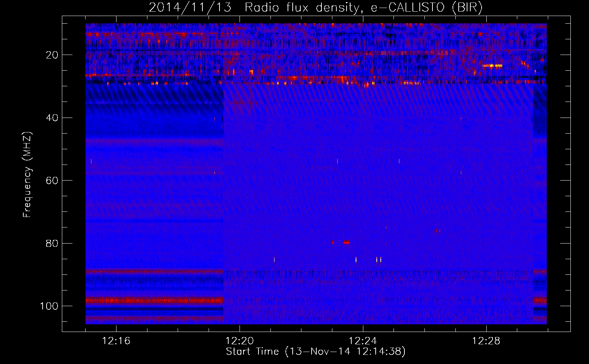This screenshot has height=364, width=589.
Task: Click the "Frequency (MHZ)" axis label
Action: click(27, 175)
